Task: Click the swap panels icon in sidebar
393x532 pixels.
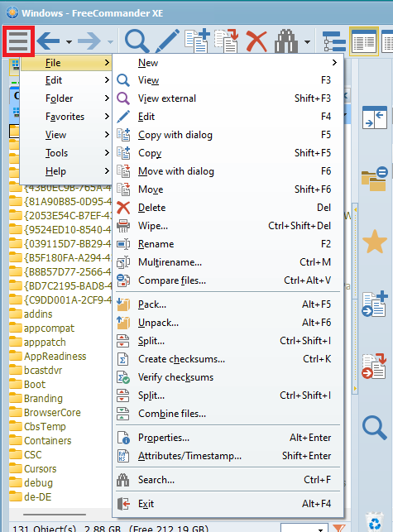Action: pos(375,117)
